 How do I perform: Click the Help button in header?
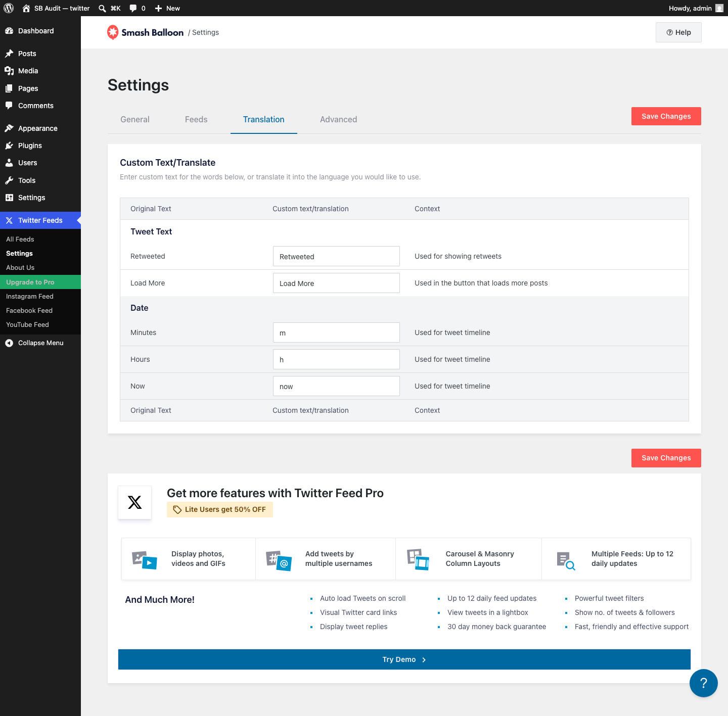click(x=678, y=32)
